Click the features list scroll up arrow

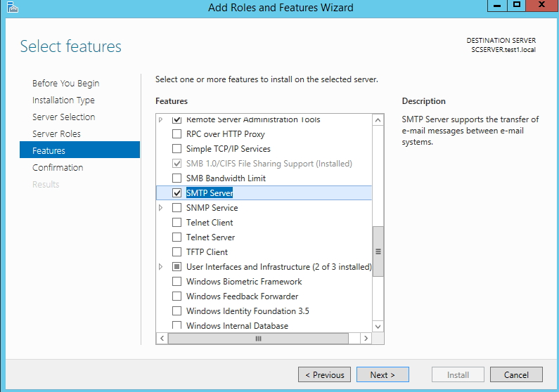click(378, 120)
